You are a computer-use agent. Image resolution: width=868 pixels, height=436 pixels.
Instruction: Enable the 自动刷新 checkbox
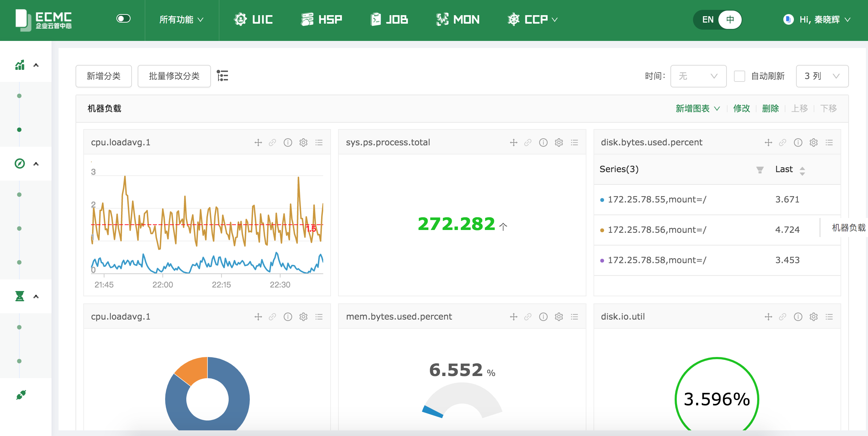pyautogui.click(x=739, y=76)
